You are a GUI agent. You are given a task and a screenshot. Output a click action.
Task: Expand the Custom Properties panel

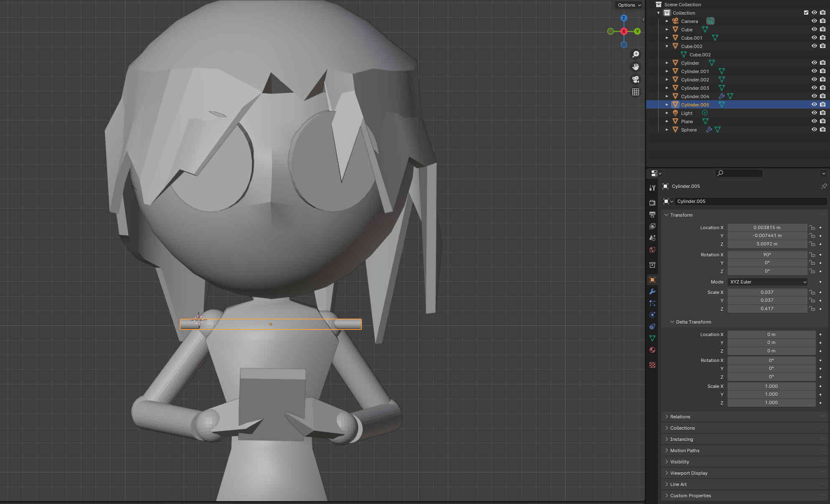tap(690, 496)
